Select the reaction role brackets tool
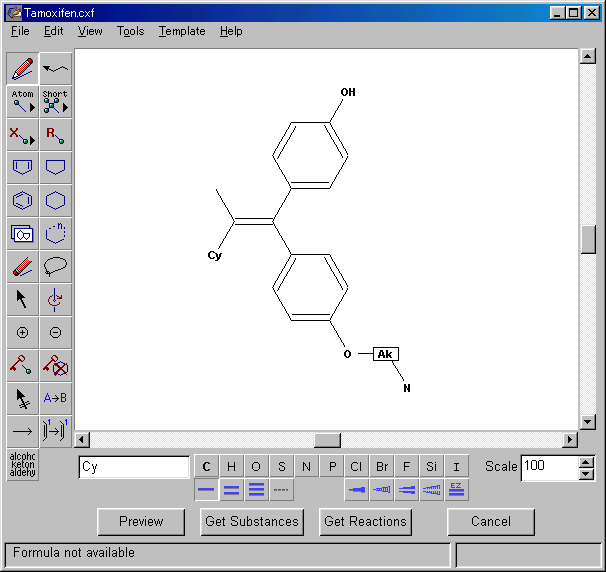 (56, 431)
